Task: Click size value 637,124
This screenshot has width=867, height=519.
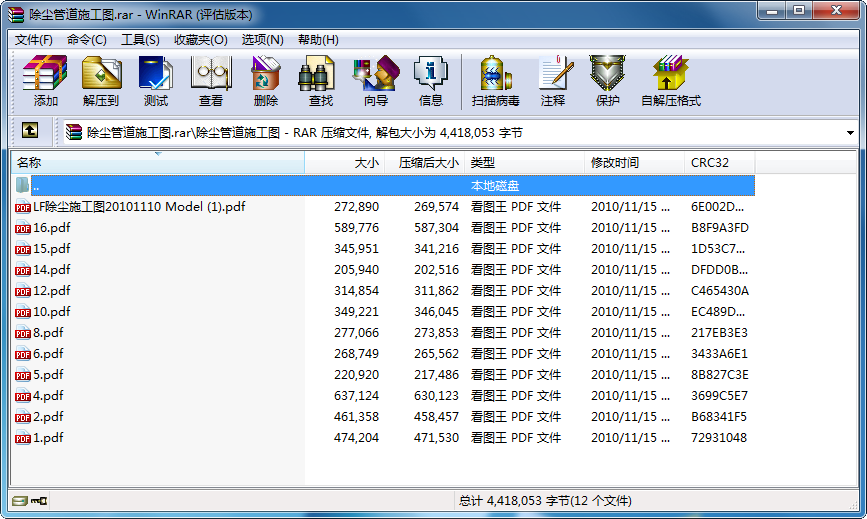Action: 357,396
